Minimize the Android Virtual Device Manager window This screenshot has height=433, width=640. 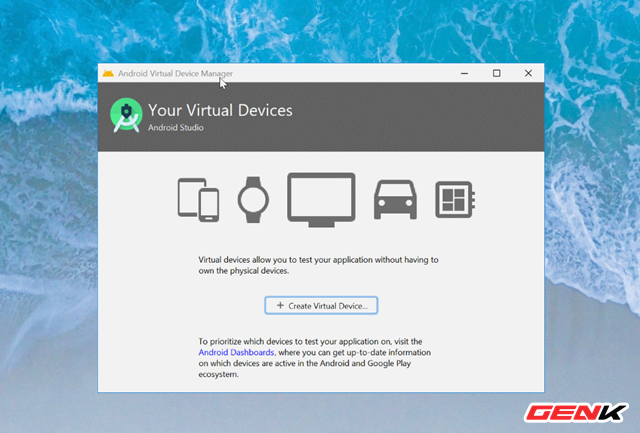click(464, 73)
